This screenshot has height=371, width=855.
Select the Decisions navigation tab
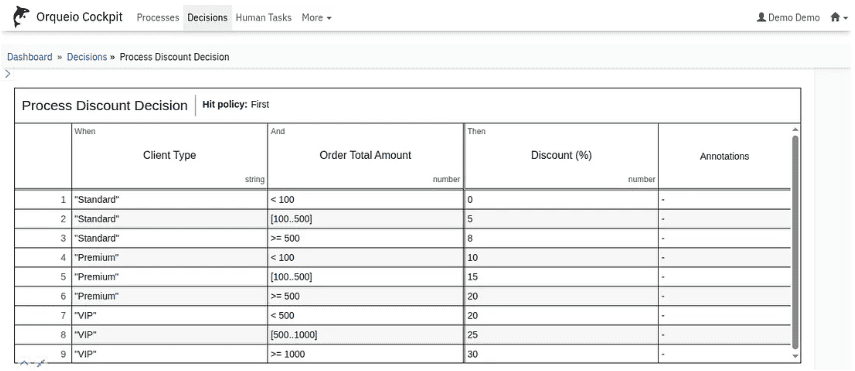[207, 17]
